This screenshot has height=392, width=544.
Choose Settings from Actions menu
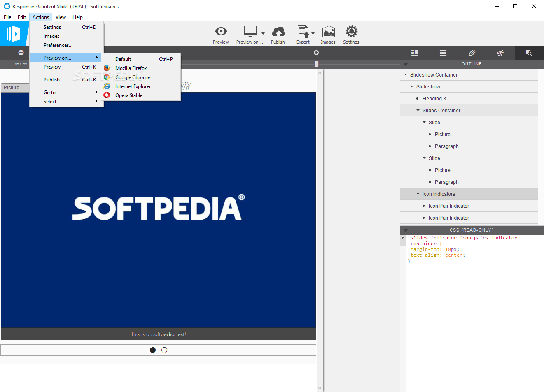click(66, 27)
